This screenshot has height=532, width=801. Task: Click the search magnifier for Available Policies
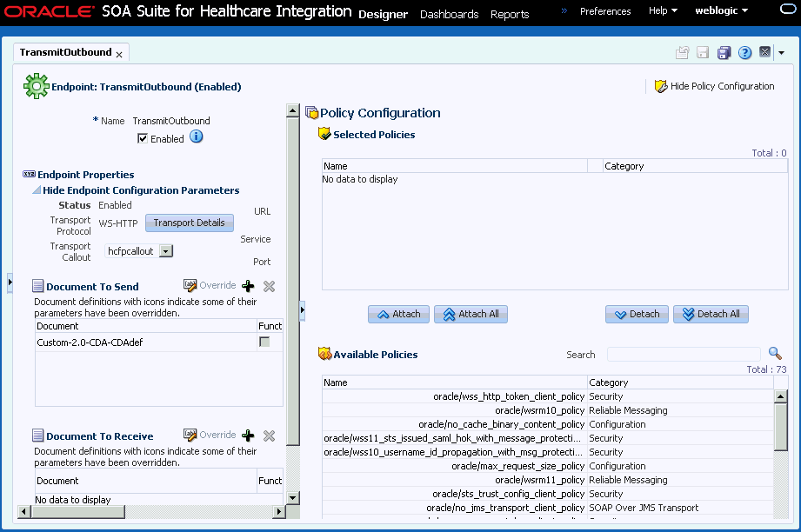[x=775, y=353]
